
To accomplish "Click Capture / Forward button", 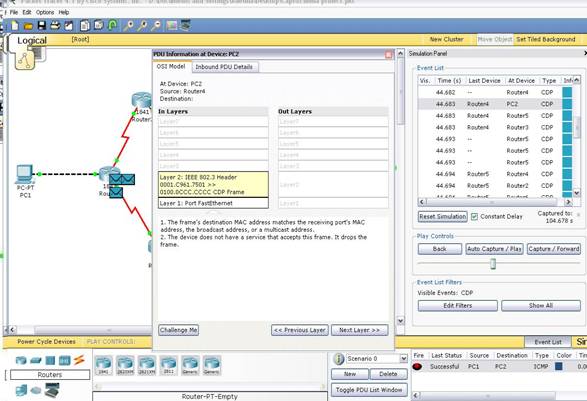I will click(554, 249).
